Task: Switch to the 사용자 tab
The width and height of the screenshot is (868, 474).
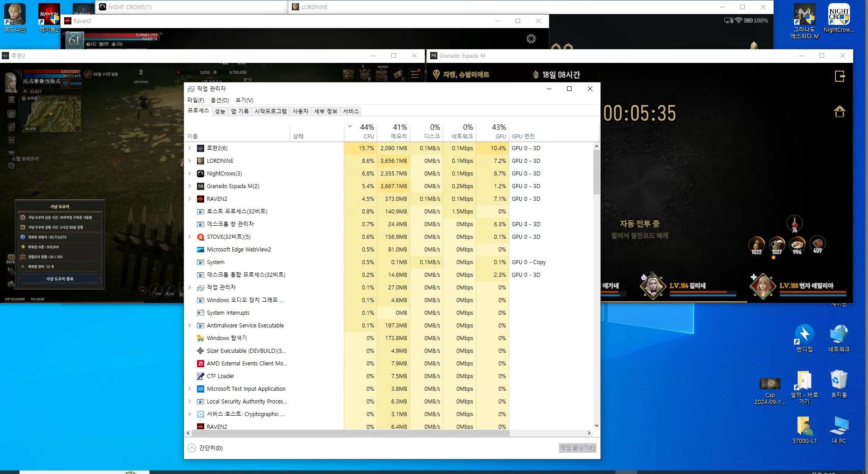Action: (x=300, y=111)
